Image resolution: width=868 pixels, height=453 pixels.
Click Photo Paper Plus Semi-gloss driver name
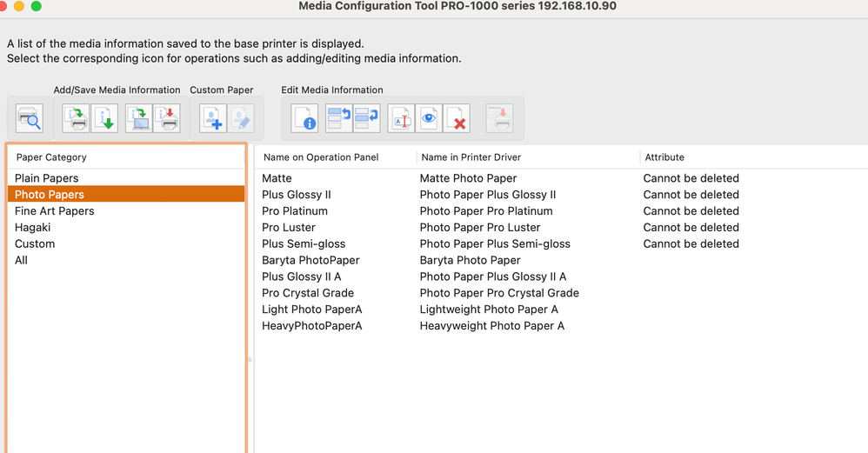(495, 243)
